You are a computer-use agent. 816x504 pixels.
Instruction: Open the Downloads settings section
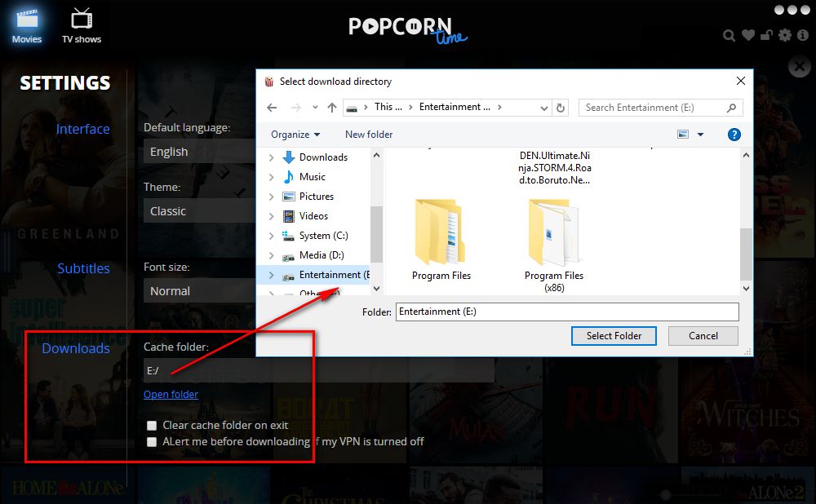pos(75,348)
